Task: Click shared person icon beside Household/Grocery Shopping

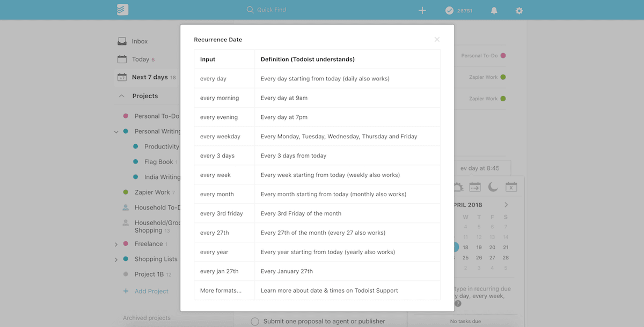Action: click(126, 222)
